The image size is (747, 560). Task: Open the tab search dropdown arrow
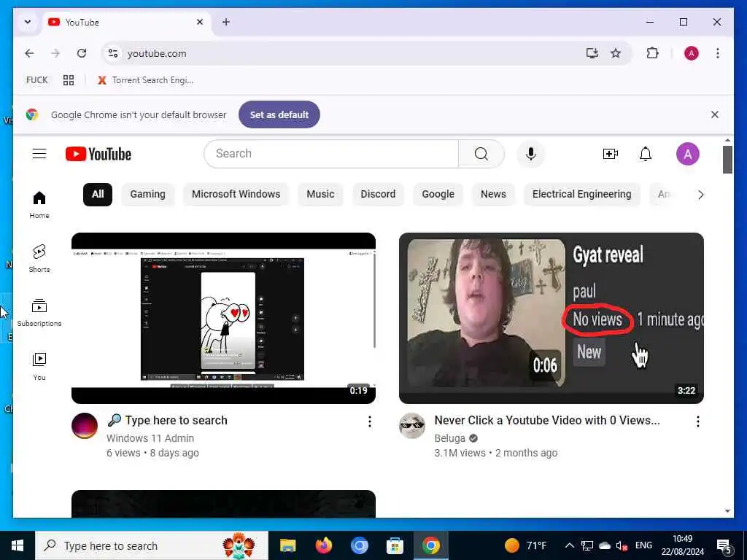(x=28, y=22)
